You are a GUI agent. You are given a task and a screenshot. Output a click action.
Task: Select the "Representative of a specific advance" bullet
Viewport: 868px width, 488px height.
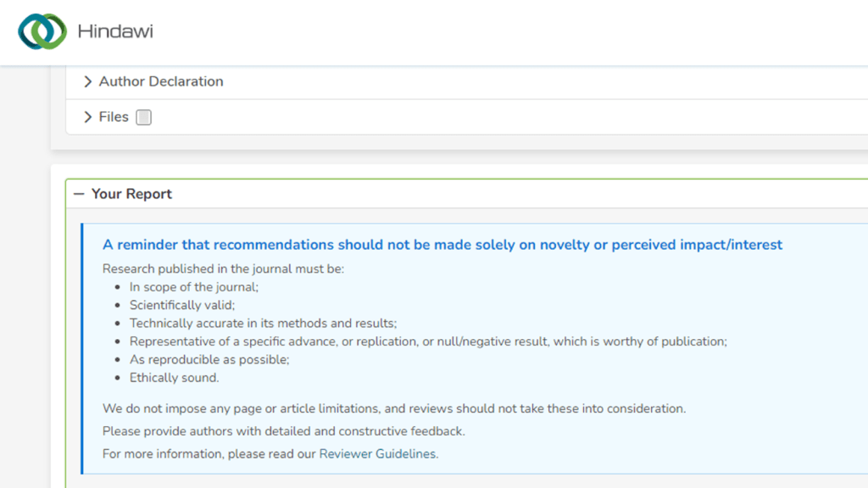(x=428, y=341)
